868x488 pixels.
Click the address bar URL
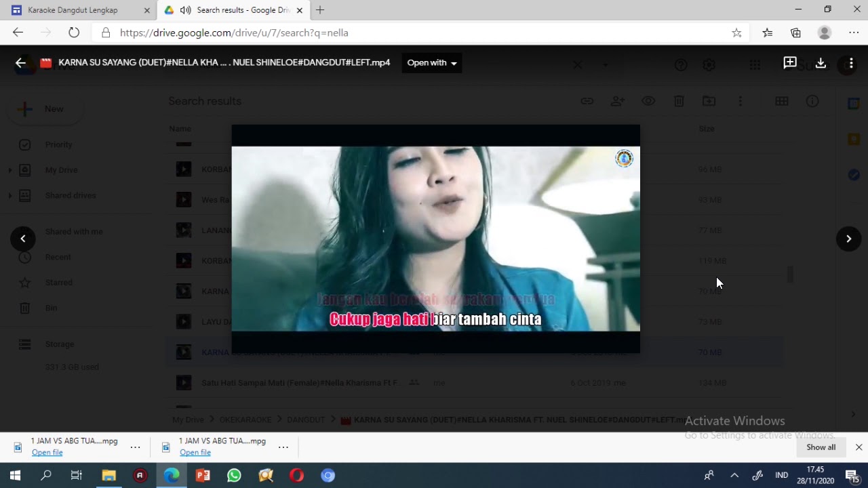(234, 33)
